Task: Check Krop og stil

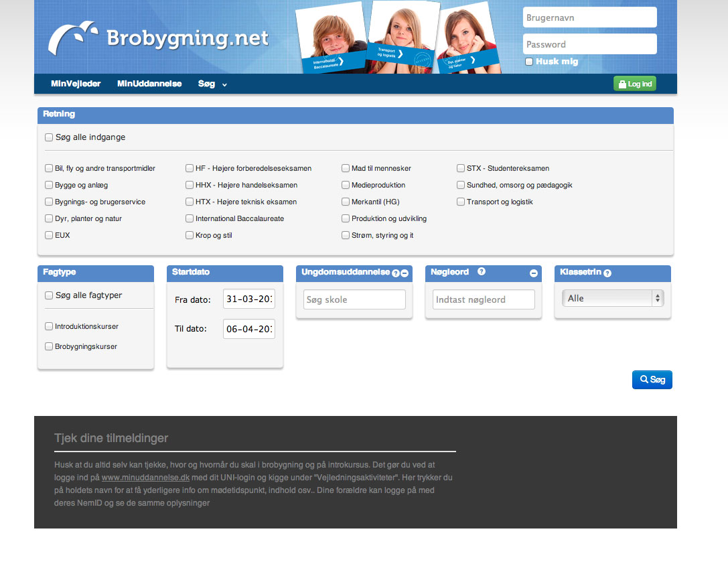Action: coord(190,235)
